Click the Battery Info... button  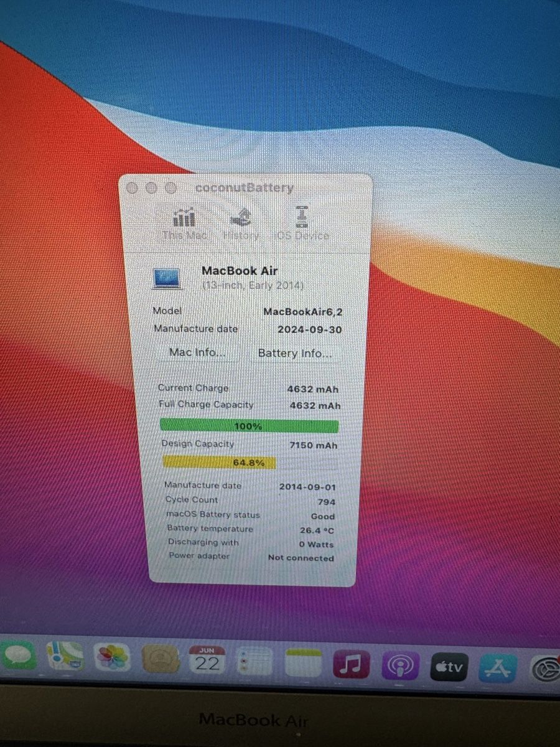click(x=295, y=353)
